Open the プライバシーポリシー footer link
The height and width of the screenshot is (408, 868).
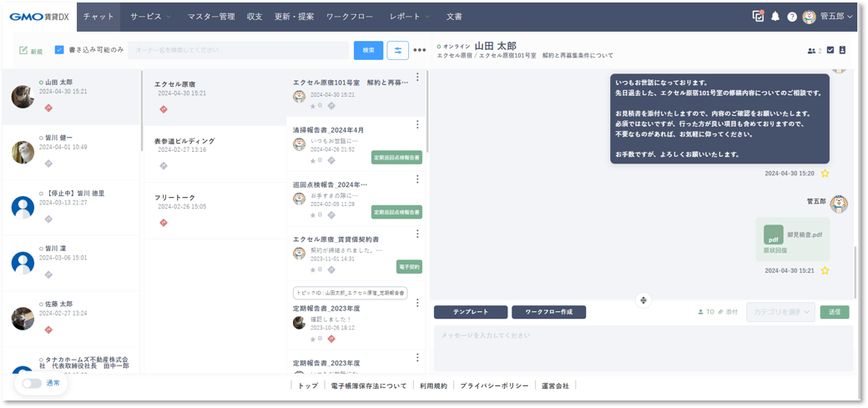pos(494,385)
